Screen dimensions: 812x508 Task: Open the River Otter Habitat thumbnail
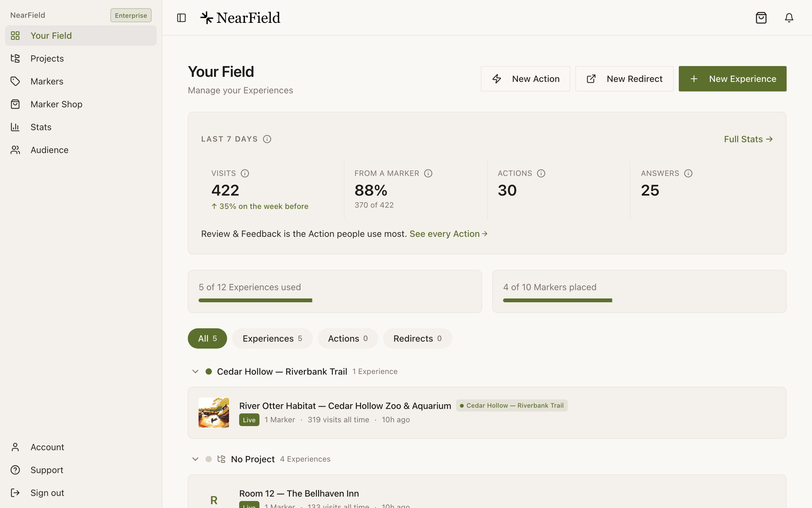point(214,412)
